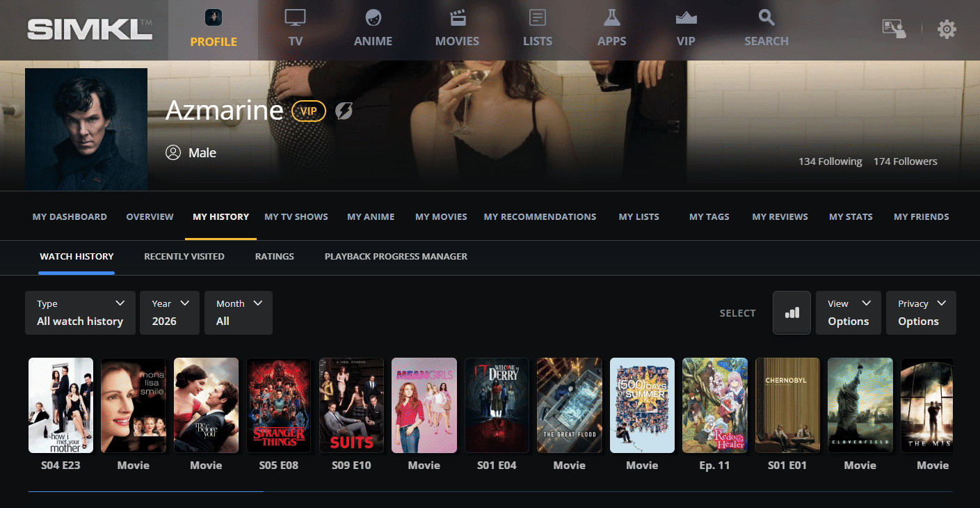Open the settings gear icon

(947, 29)
